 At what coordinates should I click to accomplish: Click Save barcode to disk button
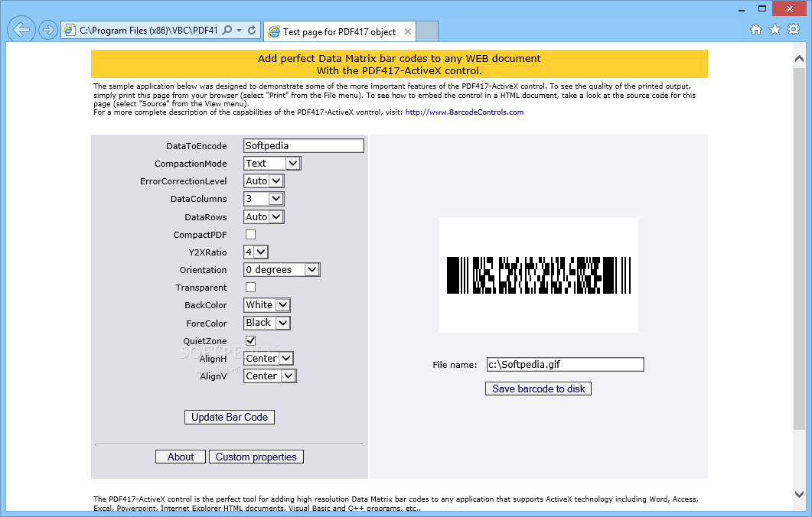point(538,389)
